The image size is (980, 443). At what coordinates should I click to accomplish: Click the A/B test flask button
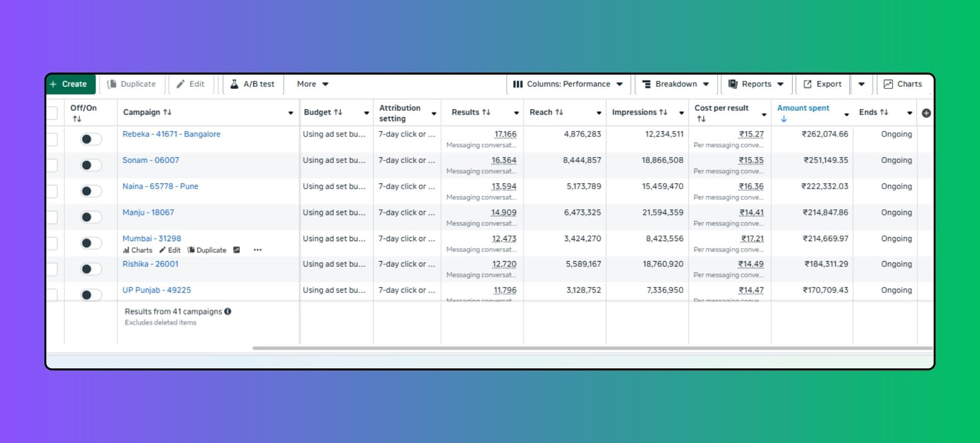[253, 84]
